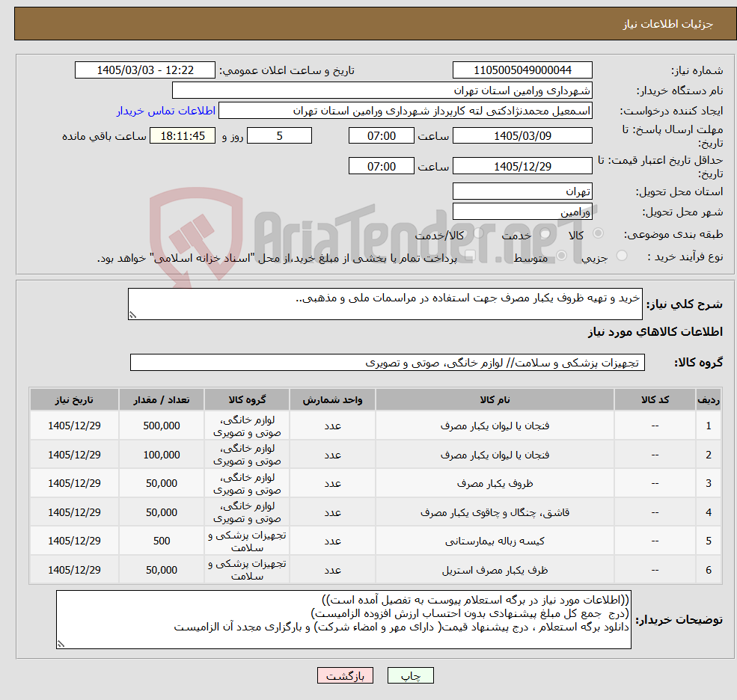
Task: Click the resize grip of the buyer notes textarea
Action: [x=61, y=645]
